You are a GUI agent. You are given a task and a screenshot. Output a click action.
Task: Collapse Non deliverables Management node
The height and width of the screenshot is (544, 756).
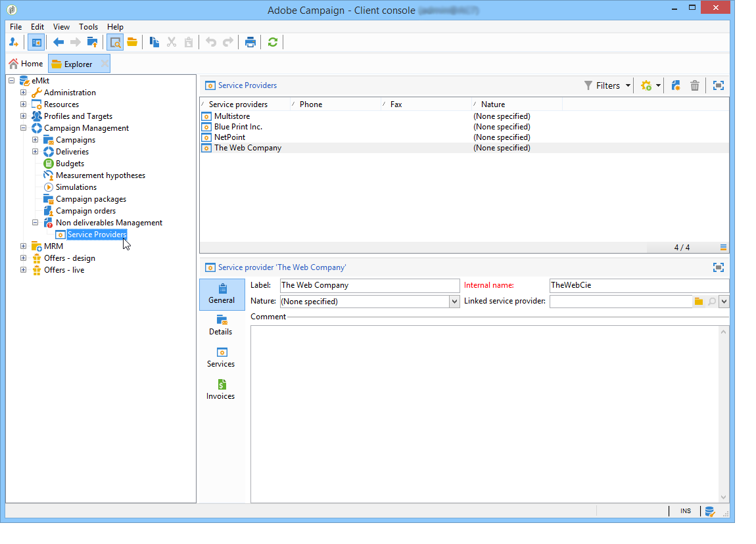[x=35, y=223]
